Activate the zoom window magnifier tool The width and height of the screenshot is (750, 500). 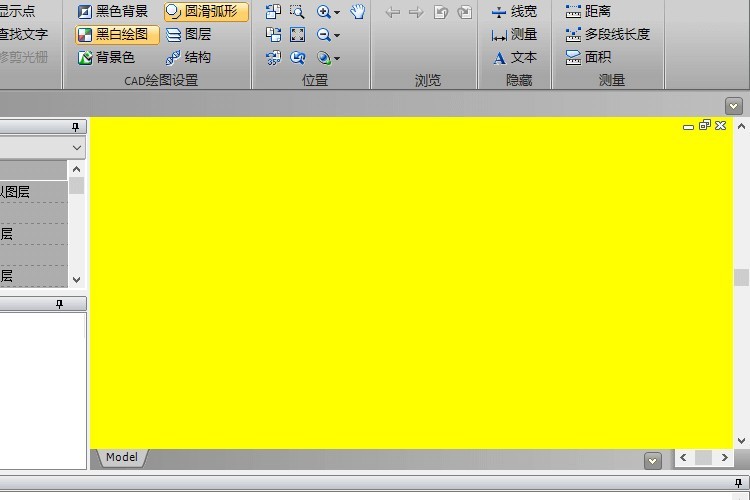(x=297, y=11)
